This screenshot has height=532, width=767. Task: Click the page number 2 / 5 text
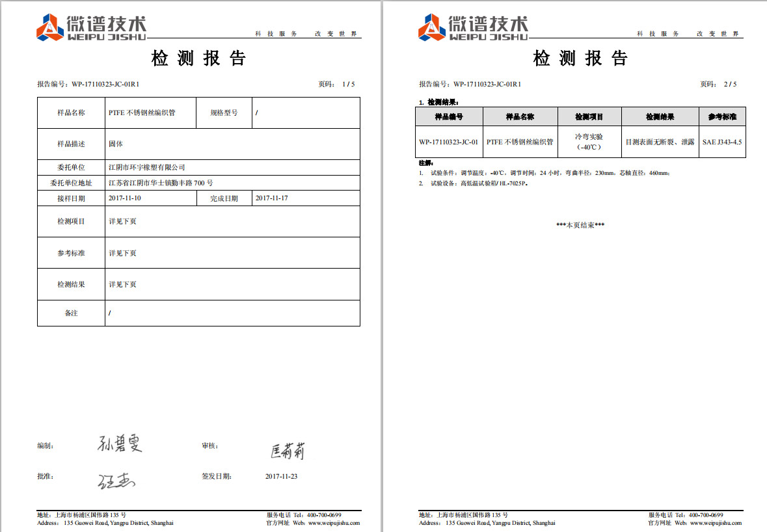tap(730, 84)
